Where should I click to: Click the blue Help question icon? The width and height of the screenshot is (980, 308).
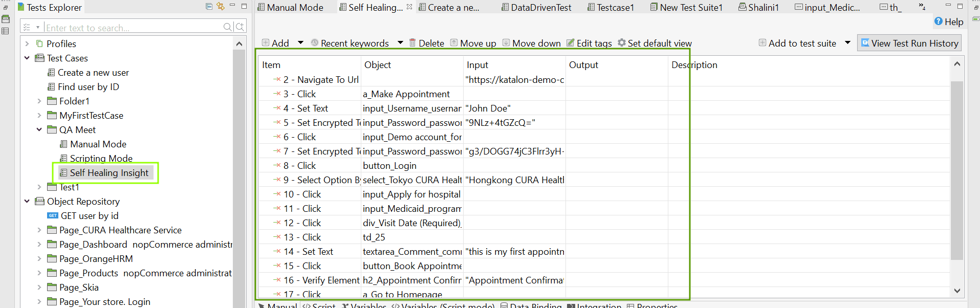pyautogui.click(x=939, y=21)
